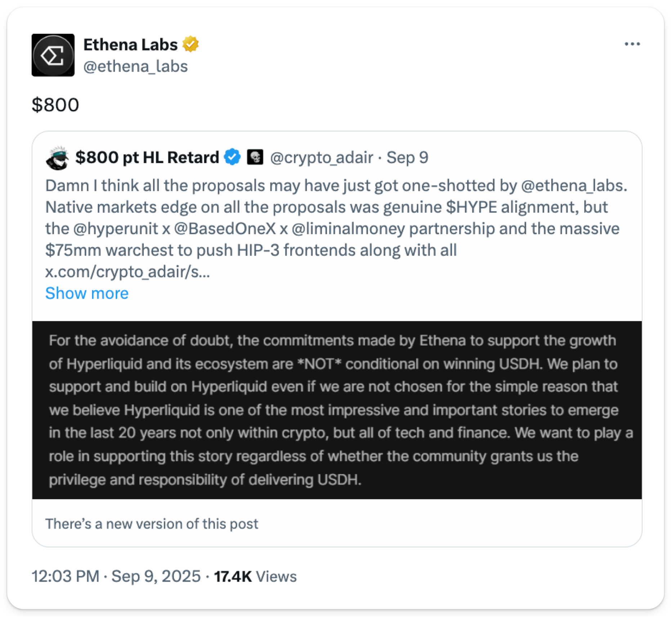Open the quoted author's small profile avatar
Screen dimensions: 672x617
click(57, 158)
